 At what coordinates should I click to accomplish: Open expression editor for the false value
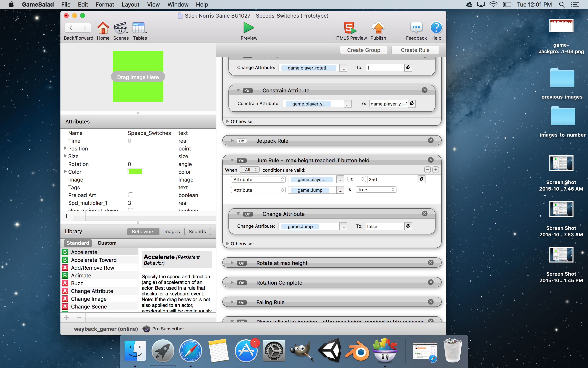point(408,226)
